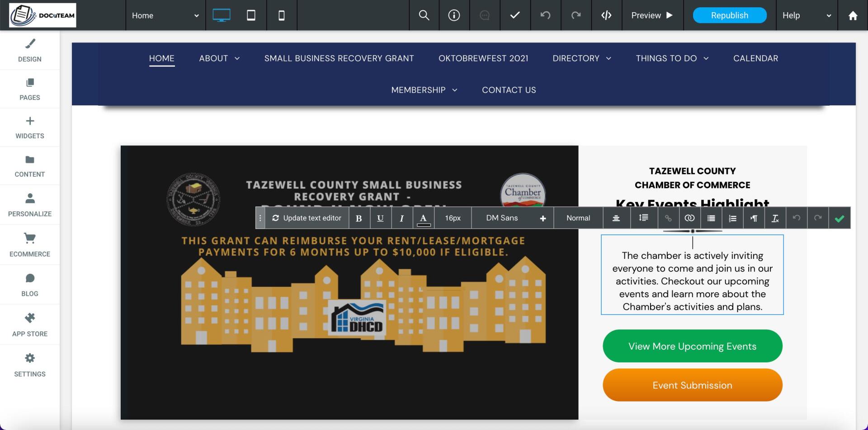868x430 pixels.
Task: Insert a link in text toolbar
Action: tap(689, 218)
